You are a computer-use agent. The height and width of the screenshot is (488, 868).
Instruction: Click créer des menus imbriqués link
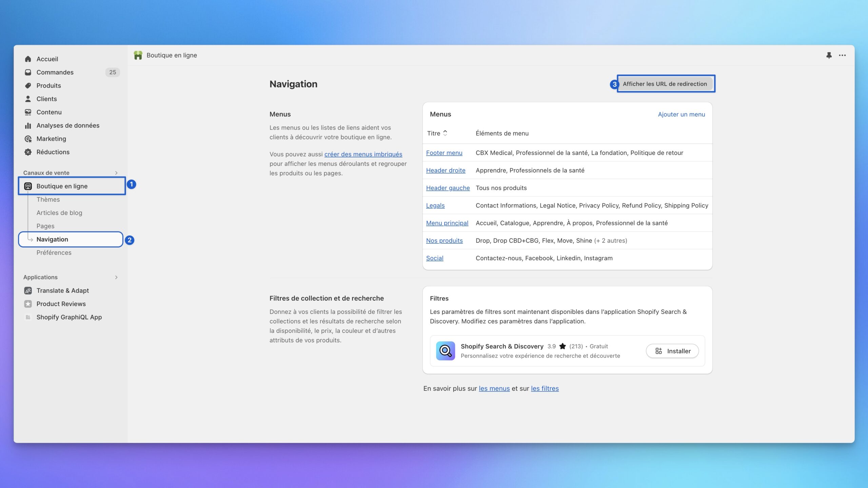click(x=363, y=154)
